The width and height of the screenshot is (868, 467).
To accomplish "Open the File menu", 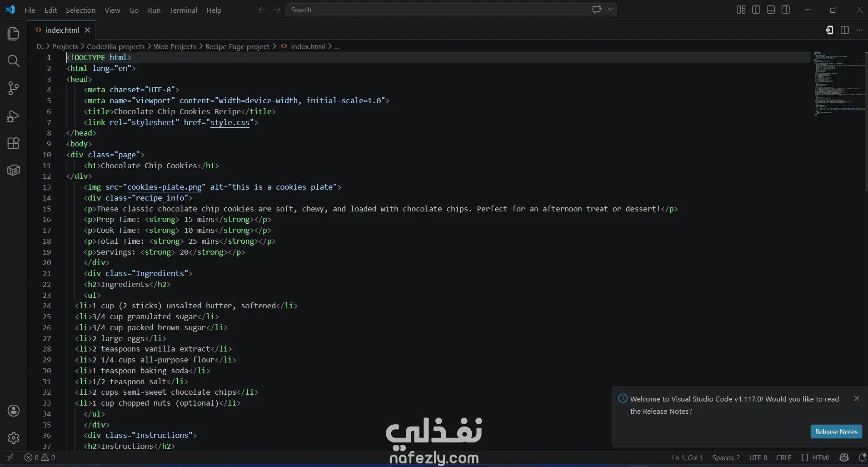I will 30,10.
